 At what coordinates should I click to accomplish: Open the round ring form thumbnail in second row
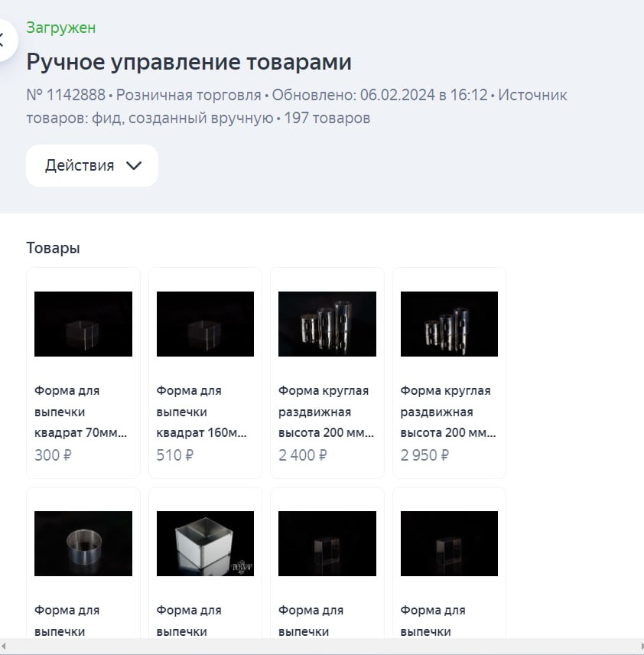tap(83, 543)
